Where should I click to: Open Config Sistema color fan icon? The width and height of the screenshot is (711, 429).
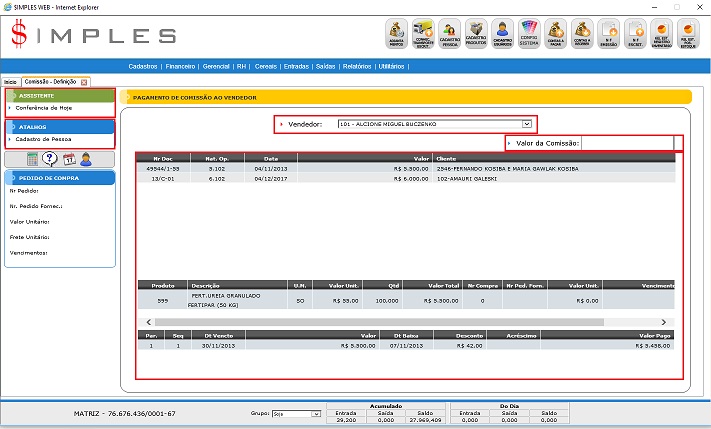(529, 34)
